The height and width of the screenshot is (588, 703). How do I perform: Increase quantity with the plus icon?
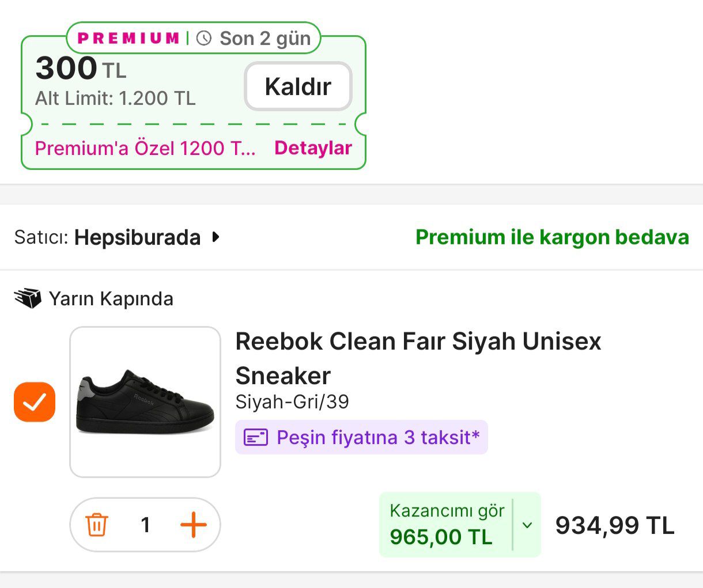point(194,525)
